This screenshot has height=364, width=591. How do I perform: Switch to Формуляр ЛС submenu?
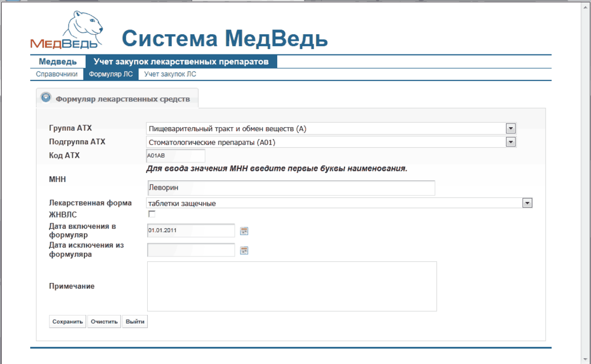click(x=111, y=74)
